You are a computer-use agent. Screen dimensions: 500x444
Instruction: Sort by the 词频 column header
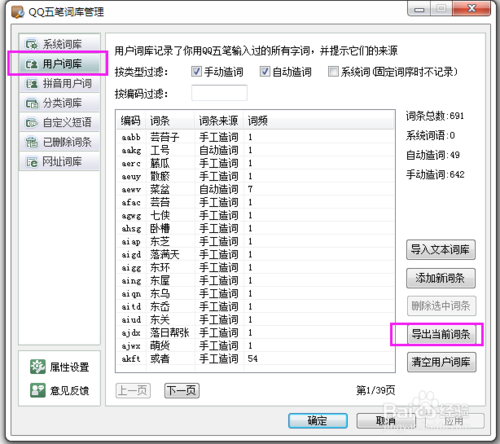[319, 121]
